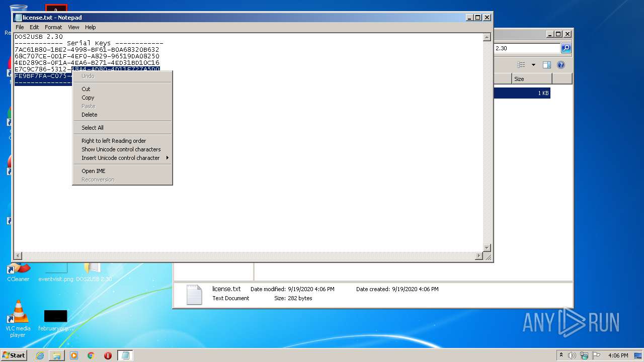Image resolution: width=644 pixels, height=362 pixels.
Task: Click the DOS2USB 2.30 heading text
Action: click(39, 37)
